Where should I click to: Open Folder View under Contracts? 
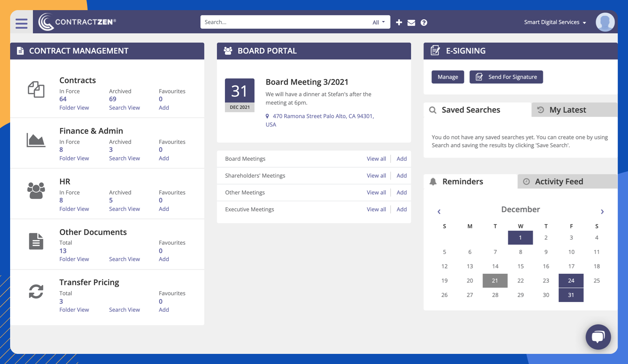(74, 107)
